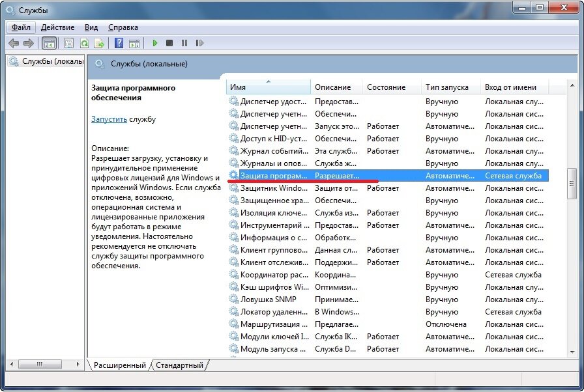This screenshot has height=392, width=584.
Task: Open the Вид menu
Action: click(x=91, y=27)
